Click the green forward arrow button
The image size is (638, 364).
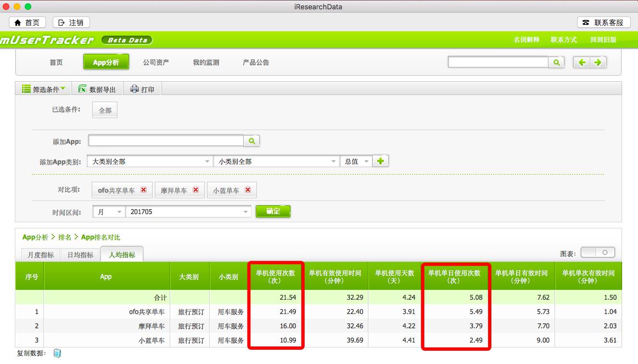coord(597,63)
